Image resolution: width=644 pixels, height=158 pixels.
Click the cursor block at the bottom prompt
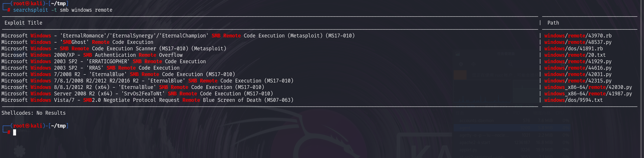(15, 132)
